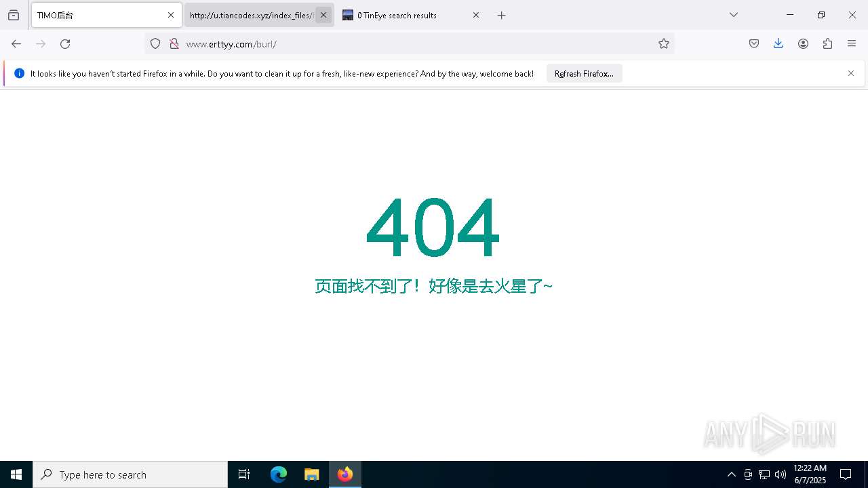Dismiss the Firefox notification bar
The image size is (868, 488).
(x=851, y=73)
